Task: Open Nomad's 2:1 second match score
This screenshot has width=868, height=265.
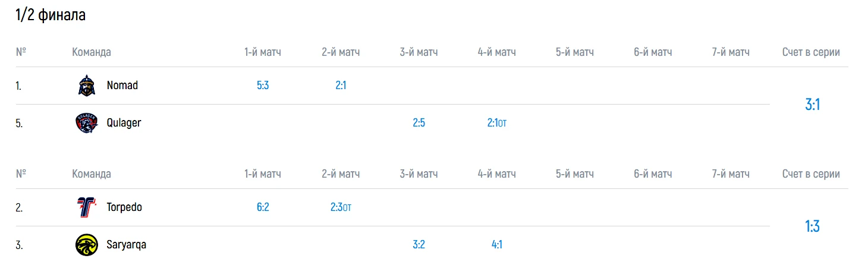Action: coord(341,86)
